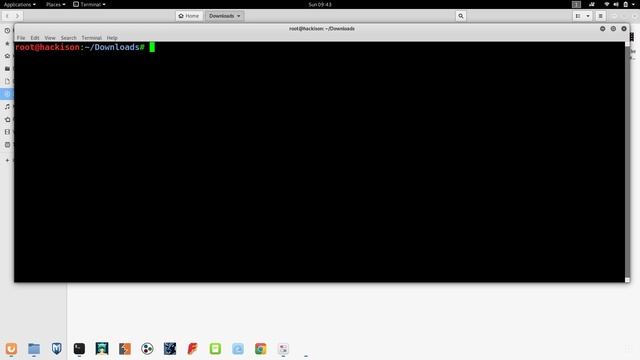Click the terminal title bar text
The height and width of the screenshot is (360, 640).
(322, 29)
